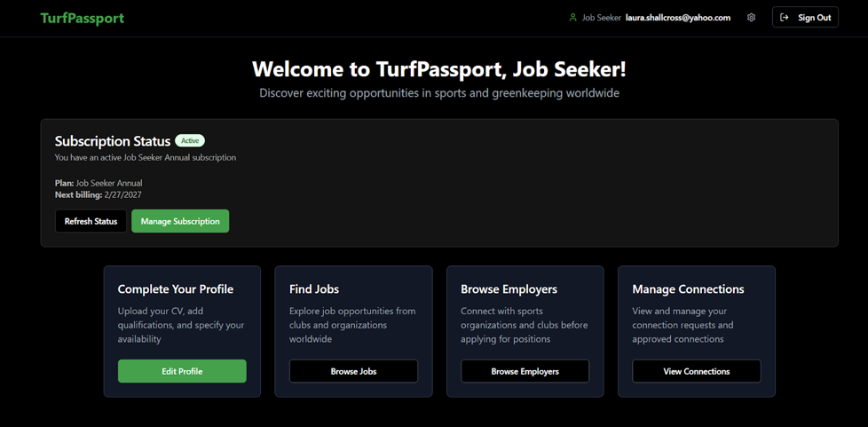Click the Subscription Status heading
This screenshot has width=868, height=427.
coord(113,141)
